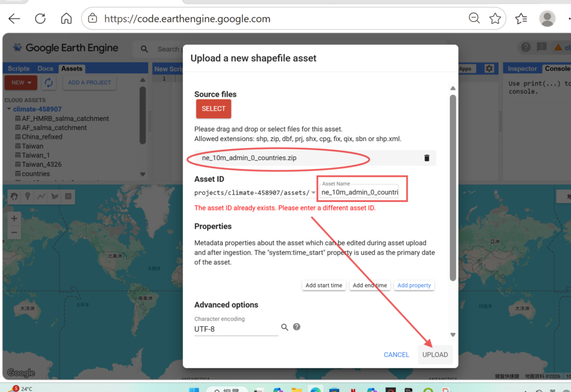The height and width of the screenshot is (392, 571).
Task: Click the Asset Name text field
Action: coord(360,192)
